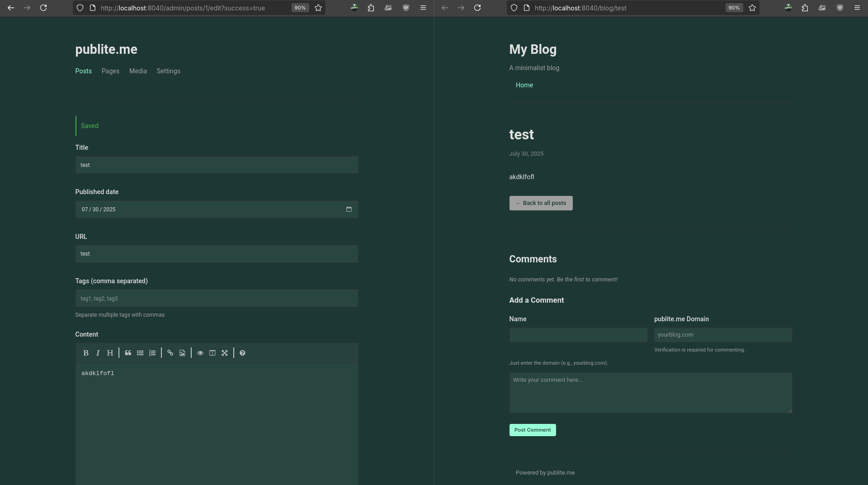The width and height of the screenshot is (868, 485).
Task: Click the Write your comment textarea
Action: tap(651, 393)
